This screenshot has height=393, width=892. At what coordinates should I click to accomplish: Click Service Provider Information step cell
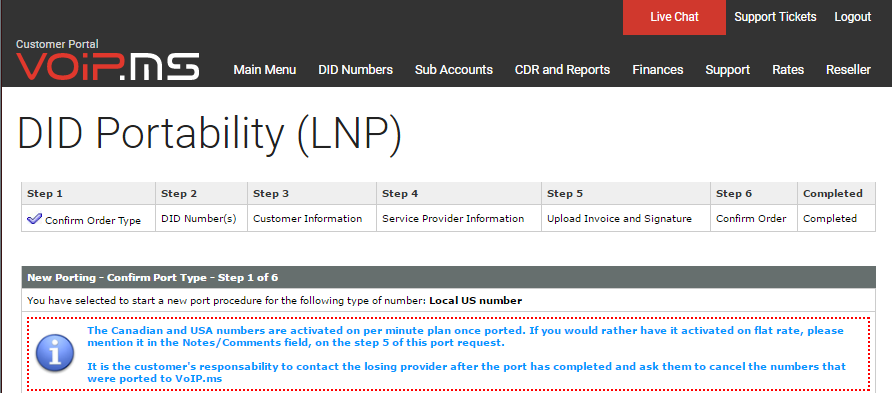point(459,218)
